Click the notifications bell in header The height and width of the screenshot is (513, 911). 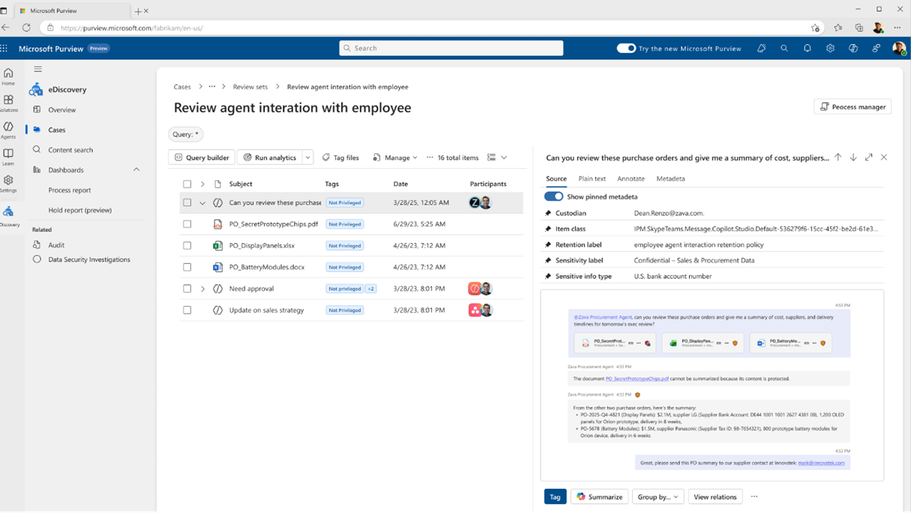(807, 48)
